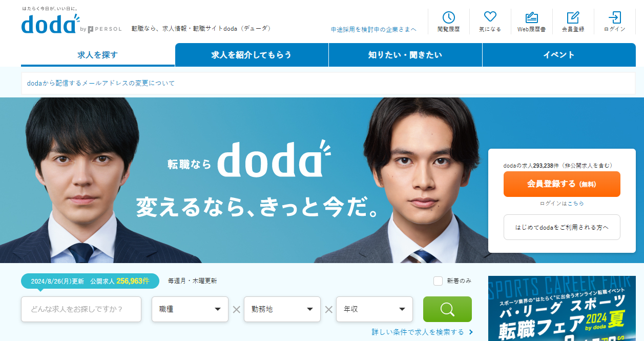Expand the 年収 dropdown
This screenshot has width=644, height=341.
[x=375, y=309]
